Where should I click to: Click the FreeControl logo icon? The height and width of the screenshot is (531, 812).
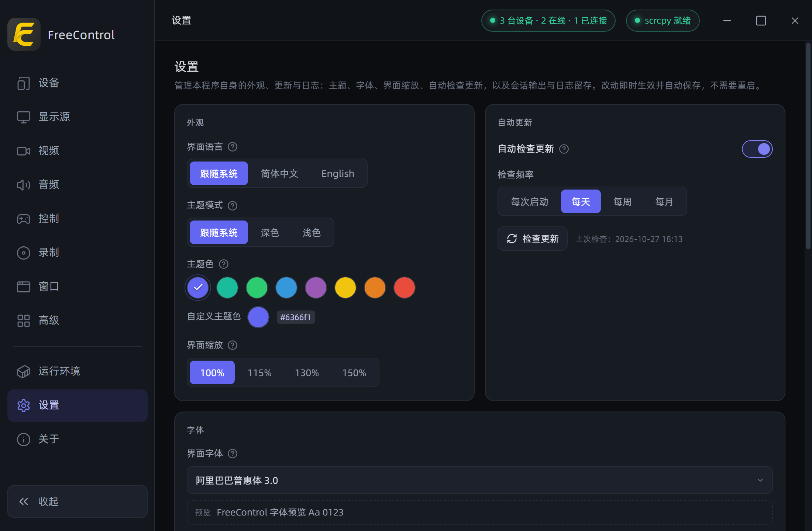coord(24,34)
